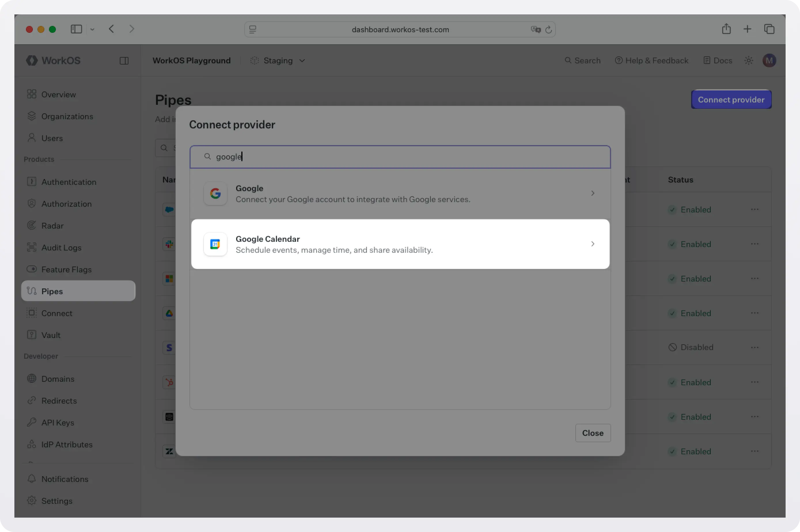Image resolution: width=800 pixels, height=532 pixels.
Task: Close the Connect provider dialog
Action: [x=593, y=433]
